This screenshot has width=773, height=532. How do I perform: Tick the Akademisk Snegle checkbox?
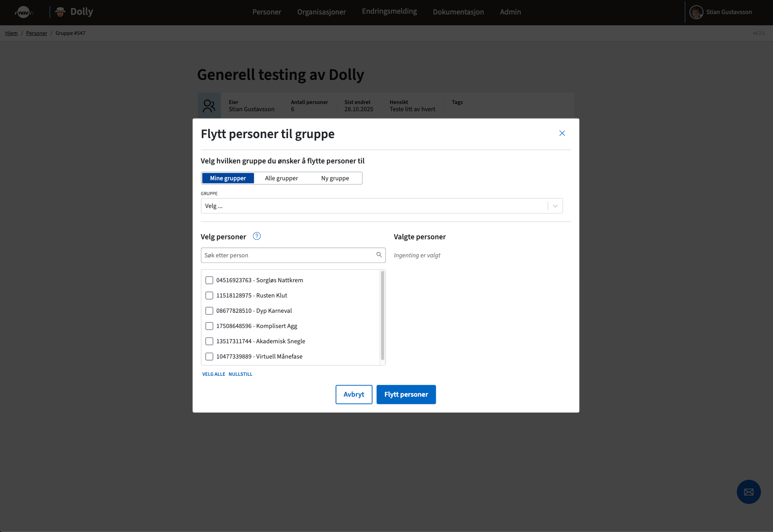pyautogui.click(x=209, y=341)
